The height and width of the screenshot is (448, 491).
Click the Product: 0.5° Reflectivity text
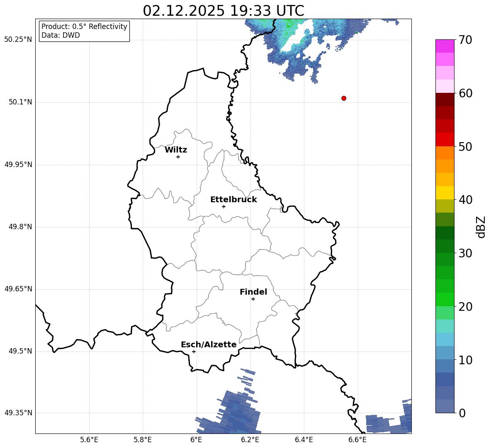[x=84, y=27]
